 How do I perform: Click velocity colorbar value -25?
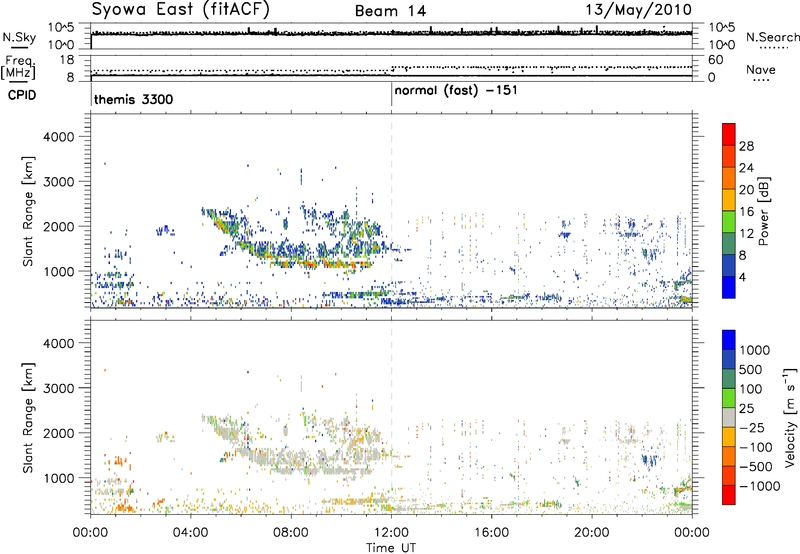point(754,428)
